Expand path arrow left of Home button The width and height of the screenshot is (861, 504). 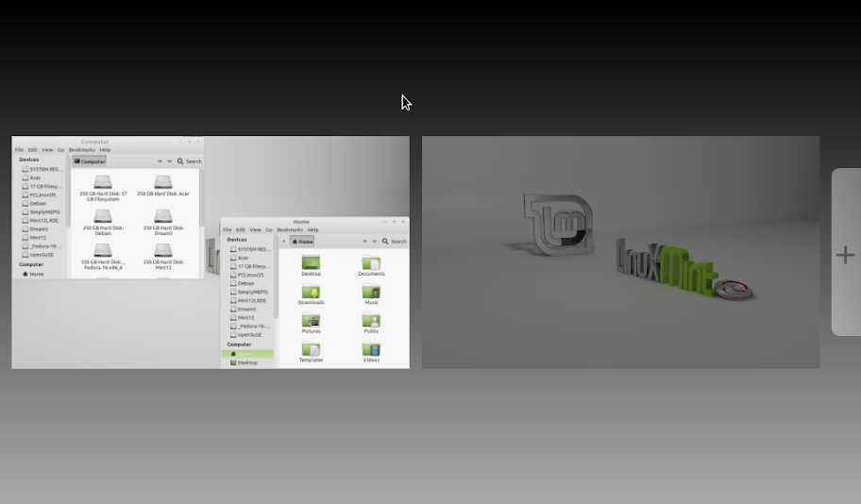(x=284, y=241)
